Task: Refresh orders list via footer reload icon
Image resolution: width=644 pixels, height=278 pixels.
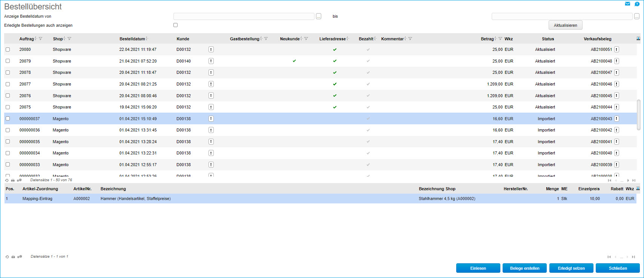Action: point(7,180)
